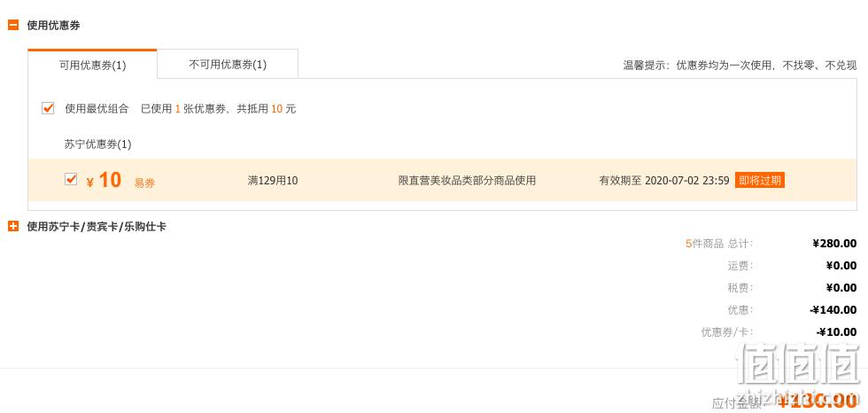Click the 使用优惠券 section heading
Viewport: 868px width, 413px height.
pos(53,26)
